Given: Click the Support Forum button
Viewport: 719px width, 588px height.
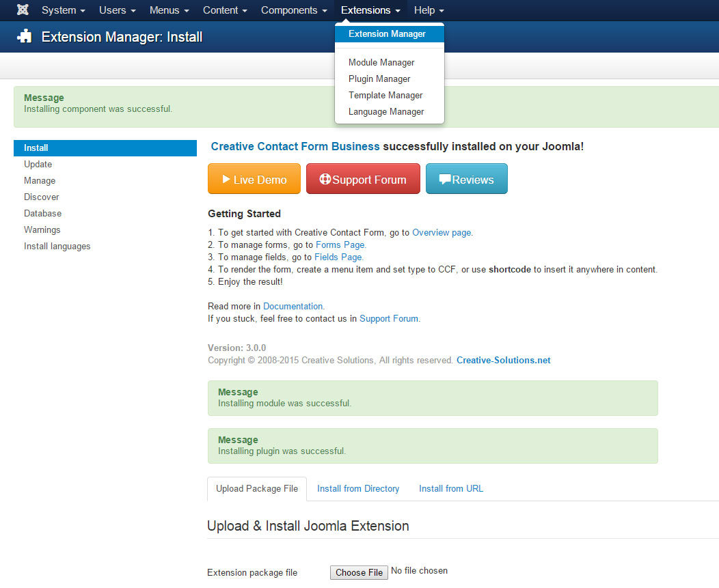Looking at the screenshot, I should pyautogui.click(x=363, y=179).
